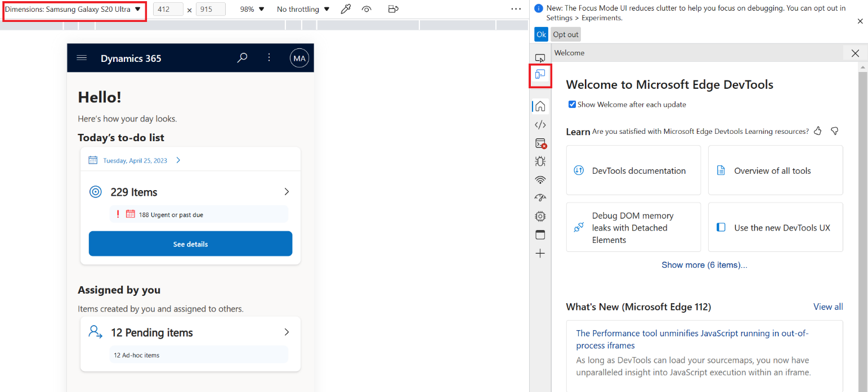Open the Welcome home tool icon

pyautogui.click(x=540, y=106)
